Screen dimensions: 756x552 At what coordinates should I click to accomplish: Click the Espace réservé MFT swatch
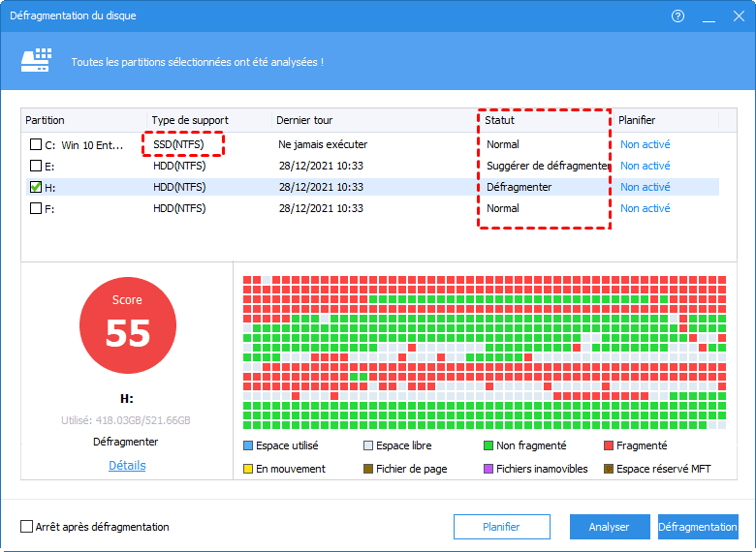pyautogui.click(x=609, y=469)
